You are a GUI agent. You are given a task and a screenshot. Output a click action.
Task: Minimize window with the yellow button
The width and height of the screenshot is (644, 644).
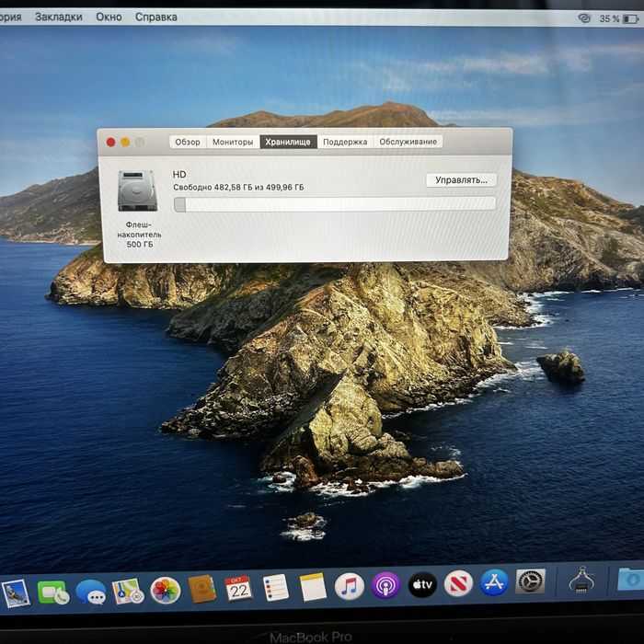(125, 142)
